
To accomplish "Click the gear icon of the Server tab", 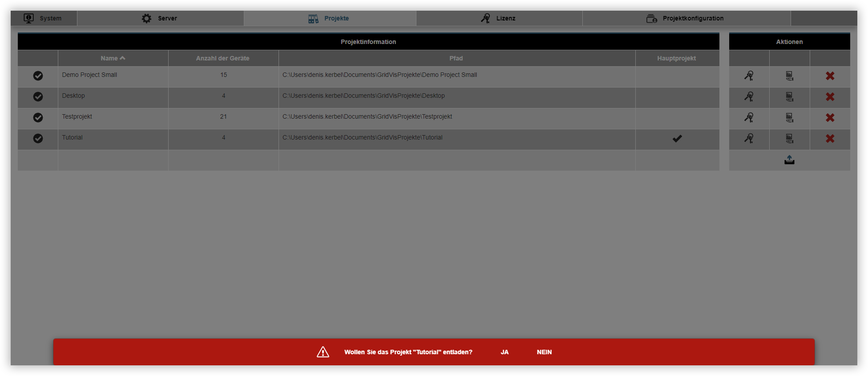I will (146, 18).
